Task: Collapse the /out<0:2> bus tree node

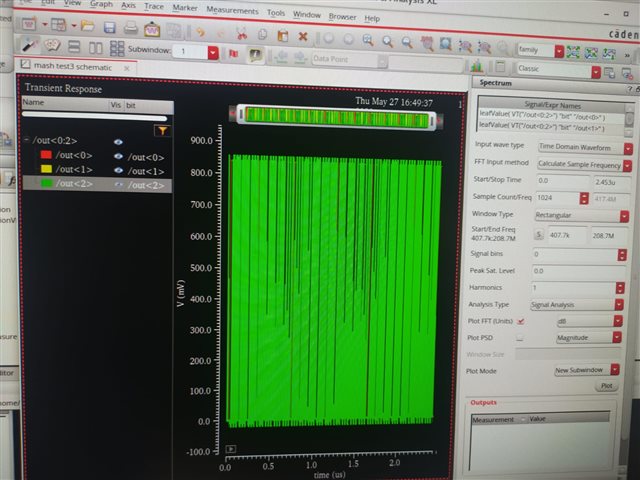Action: [x=27, y=141]
